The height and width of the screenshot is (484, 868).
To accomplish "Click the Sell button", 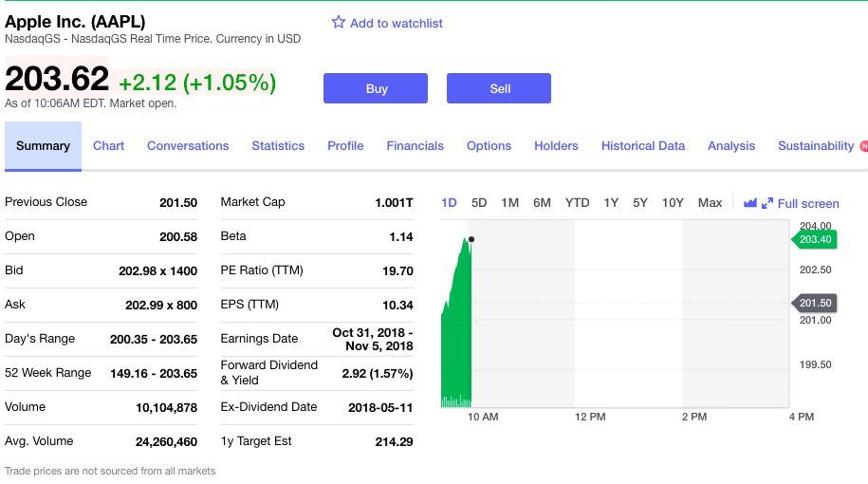I will click(x=499, y=88).
